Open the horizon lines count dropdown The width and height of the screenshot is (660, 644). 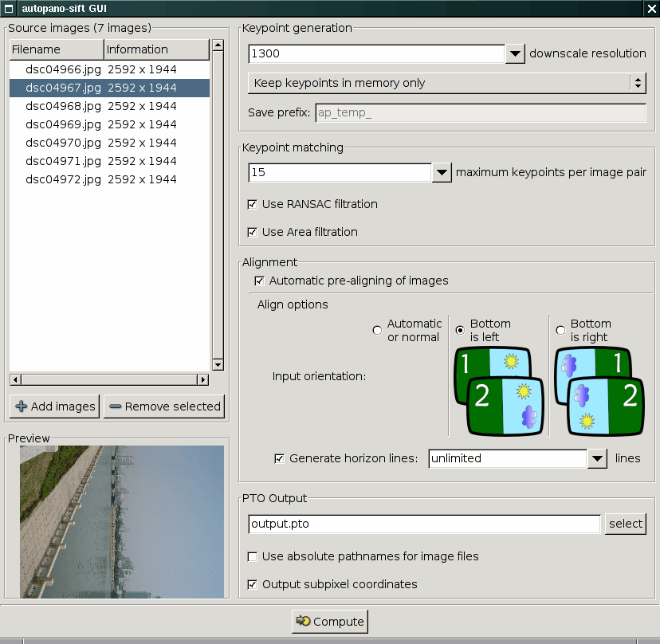[597, 458]
